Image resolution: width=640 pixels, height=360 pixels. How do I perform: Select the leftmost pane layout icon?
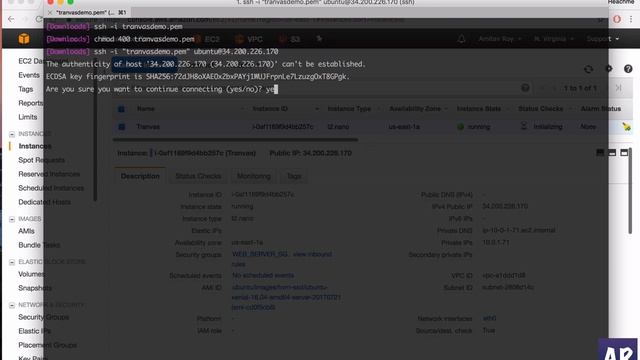click(600, 153)
